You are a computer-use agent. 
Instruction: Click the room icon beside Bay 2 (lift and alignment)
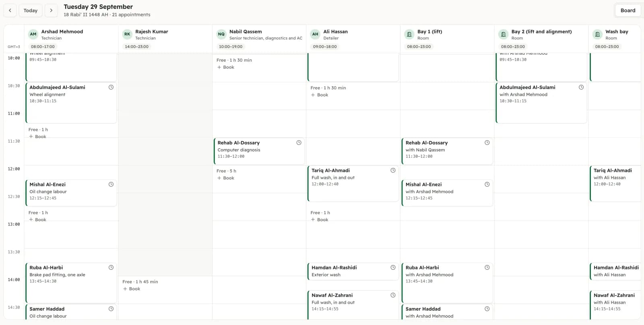pos(503,34)
